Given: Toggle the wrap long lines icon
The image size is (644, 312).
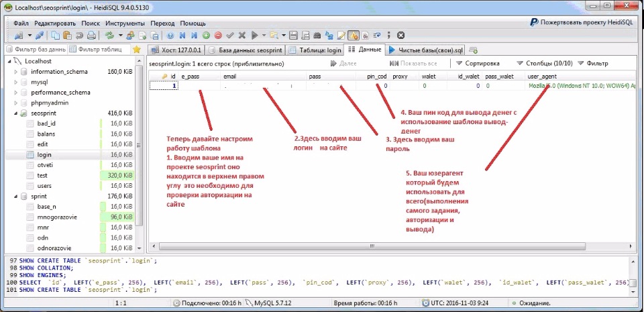Looking at the screenshot, I should click(x=376, y=36).
